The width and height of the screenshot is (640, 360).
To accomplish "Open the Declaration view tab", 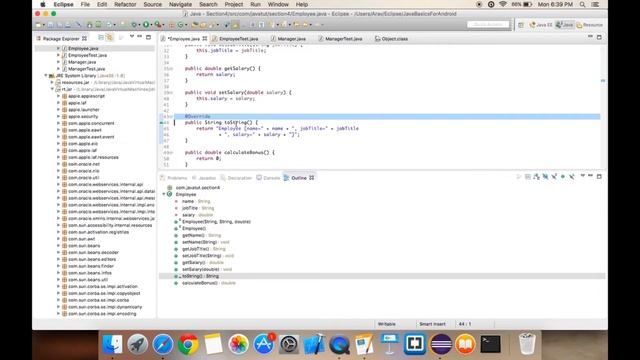I will (236, 178).
